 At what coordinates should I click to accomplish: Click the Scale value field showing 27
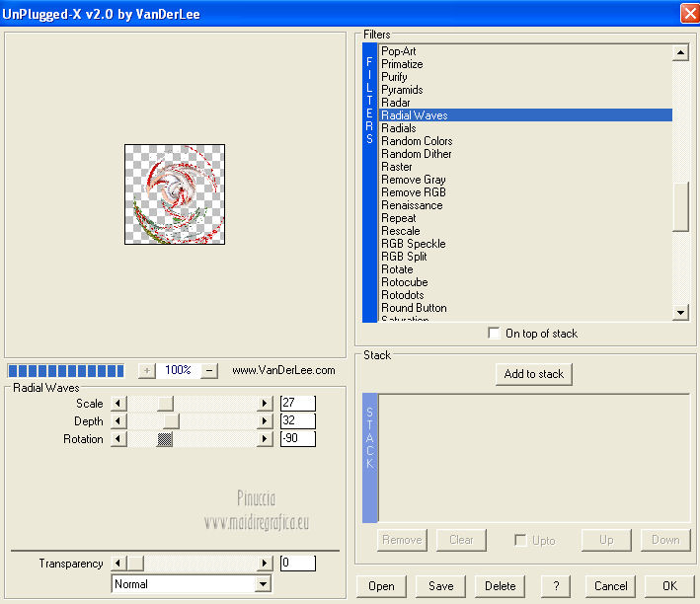(x=298, y=403)
